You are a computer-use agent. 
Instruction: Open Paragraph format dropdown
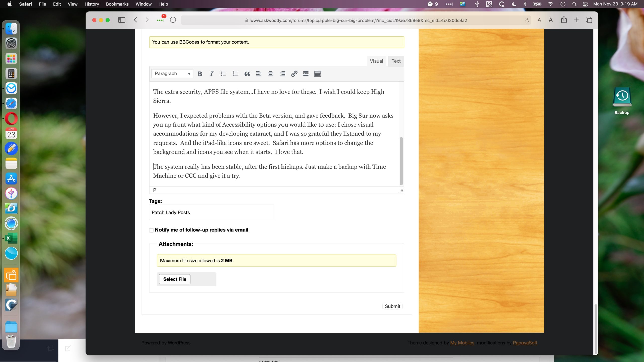(x=173, y=74)
